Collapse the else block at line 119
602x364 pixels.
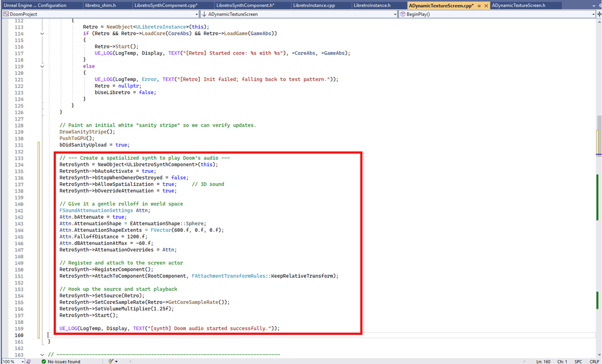(x=42, y=67)
